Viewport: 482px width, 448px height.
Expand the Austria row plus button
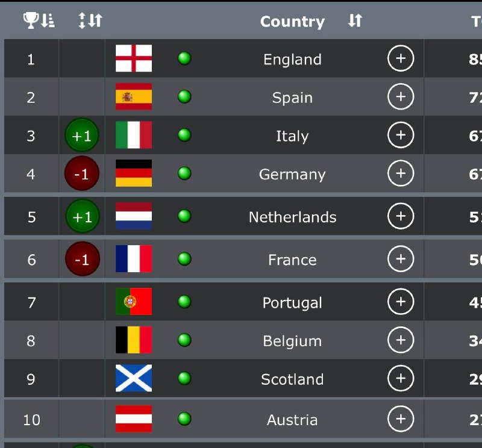[401, 419]
